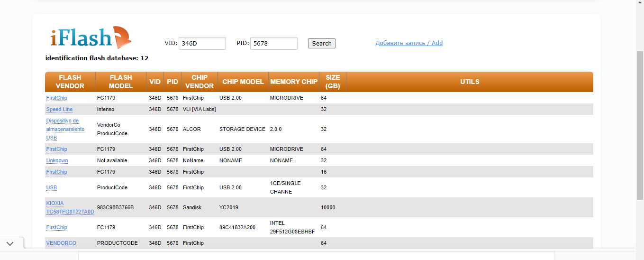Select the ALCOR chip vendor cell

[192, 129]
